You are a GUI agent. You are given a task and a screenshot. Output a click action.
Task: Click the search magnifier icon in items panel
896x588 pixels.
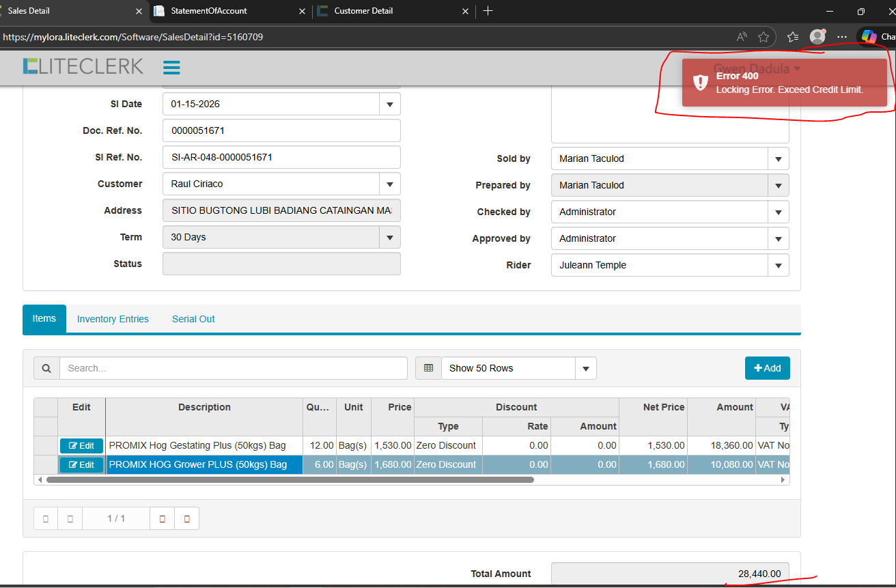click(x=46, y=368)
